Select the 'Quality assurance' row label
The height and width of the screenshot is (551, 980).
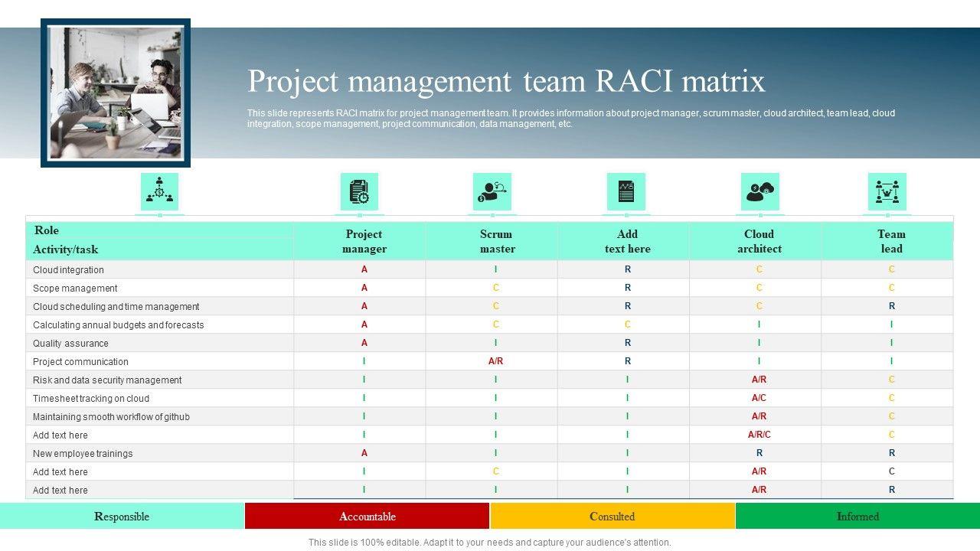70,344
